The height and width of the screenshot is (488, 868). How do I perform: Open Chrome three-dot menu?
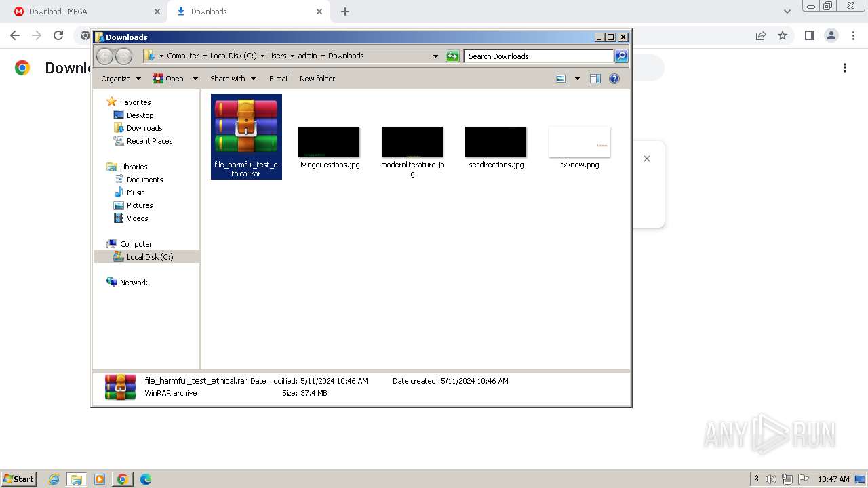[x=852, y=35]
